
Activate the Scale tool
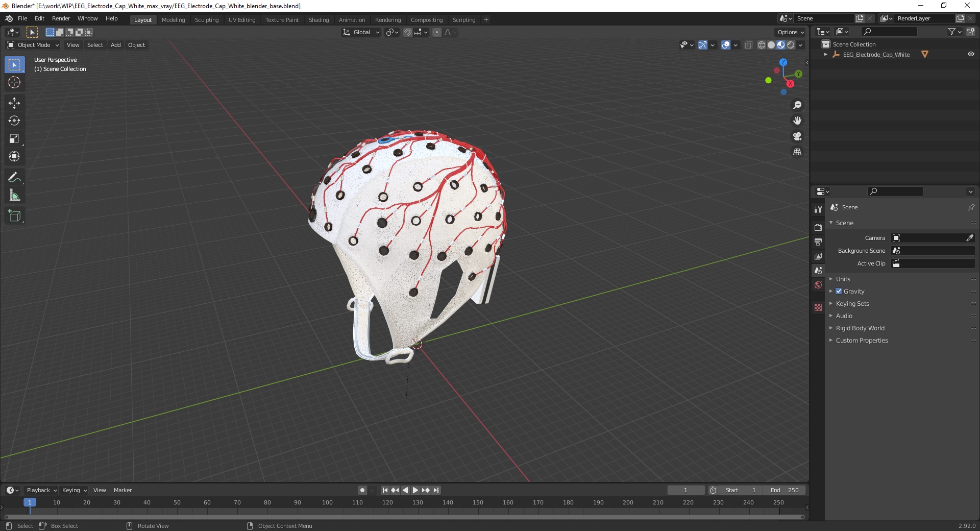[14, 139]
